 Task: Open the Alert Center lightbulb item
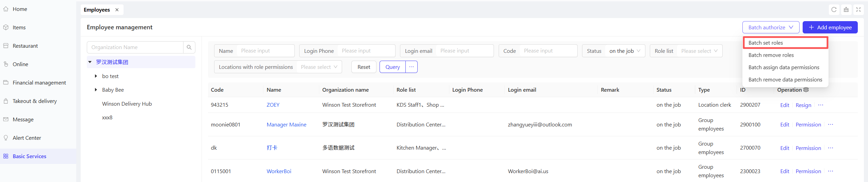click(x=6, y=138)
